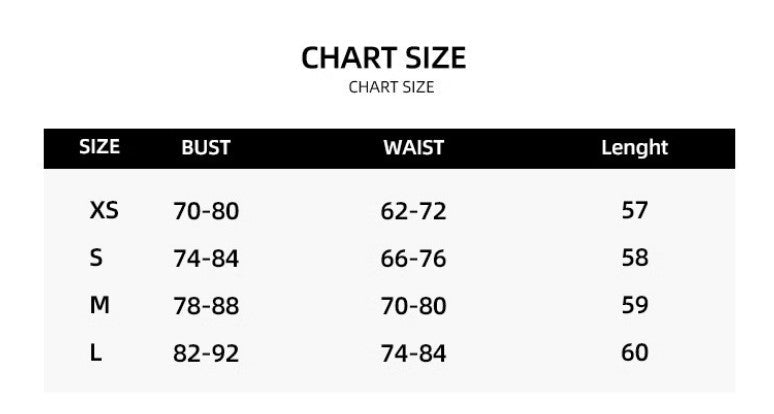Select the XS waist value 62-72
The width and height of the screenshot is (774, 414).
413,212
